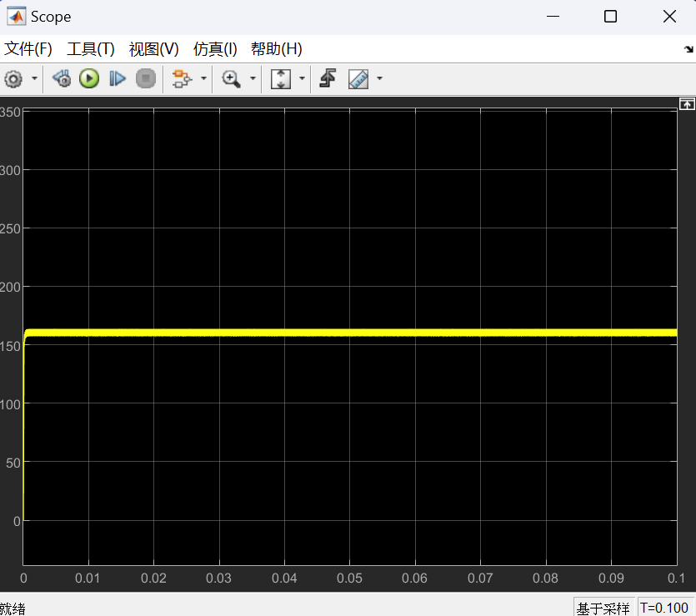The image size is (696, 616).
Task: Expand dropdown next to highlight block icon
Action: click(203, 78)
